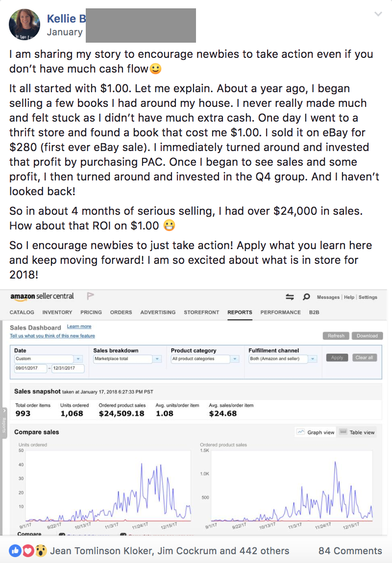The image size is (392, 563).
Task: Click the Amazon Seller Central logo
Action: point(42,296)
